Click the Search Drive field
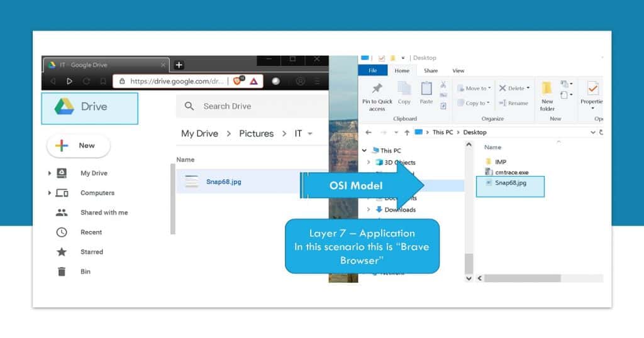The height and width of the screenshot is (338, 644). pyautogui.click(x=252, y=106)
